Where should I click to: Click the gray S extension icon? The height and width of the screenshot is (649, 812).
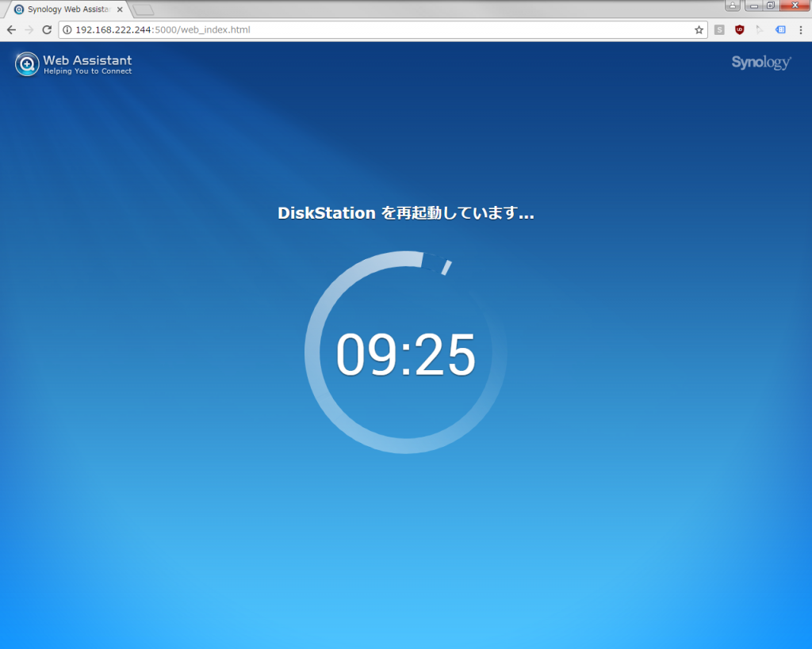(x=719, y=30)
